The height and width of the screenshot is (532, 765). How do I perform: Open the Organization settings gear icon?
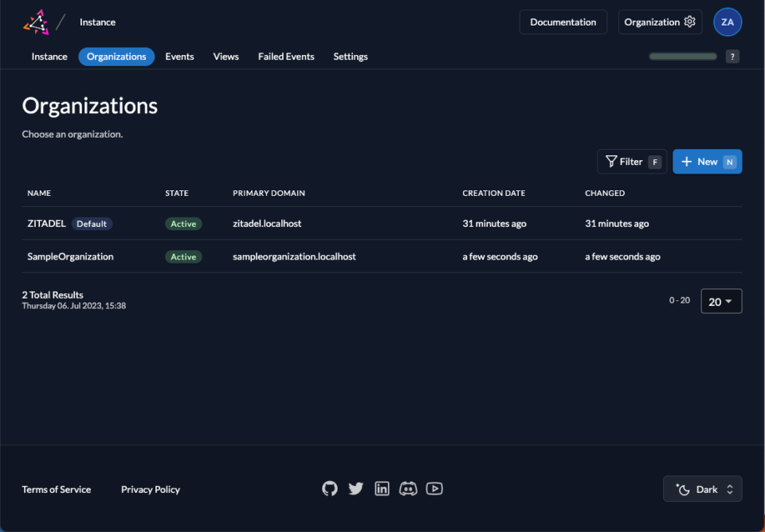click(x=690, y=22)
